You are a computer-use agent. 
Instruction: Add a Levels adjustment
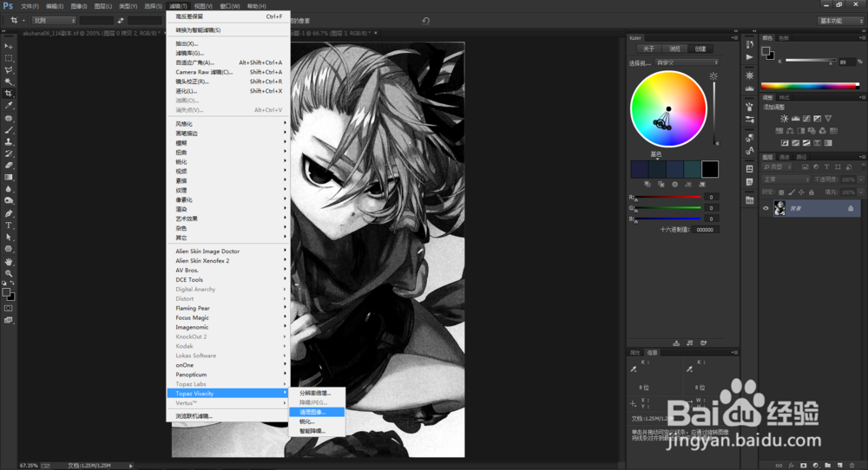(x=795, y=118)
